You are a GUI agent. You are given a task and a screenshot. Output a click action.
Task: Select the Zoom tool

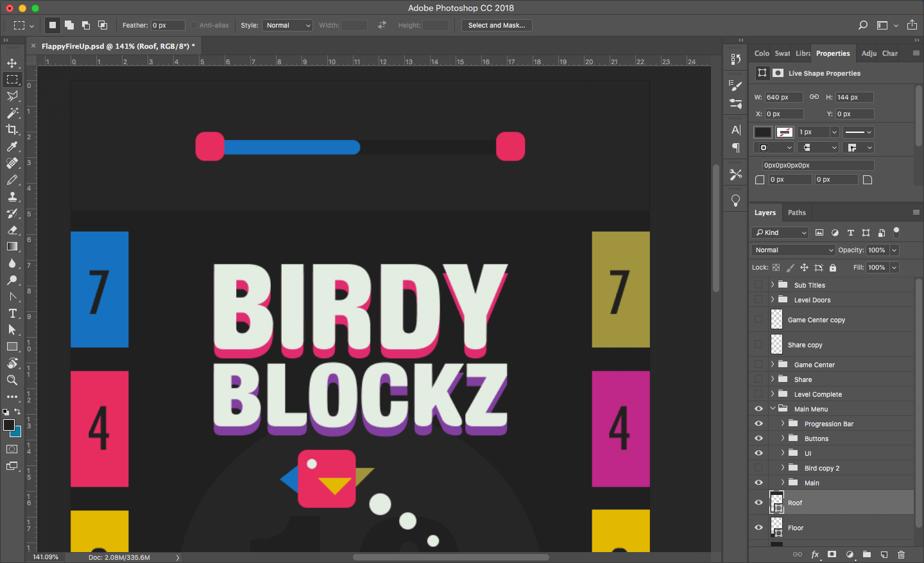12,380
